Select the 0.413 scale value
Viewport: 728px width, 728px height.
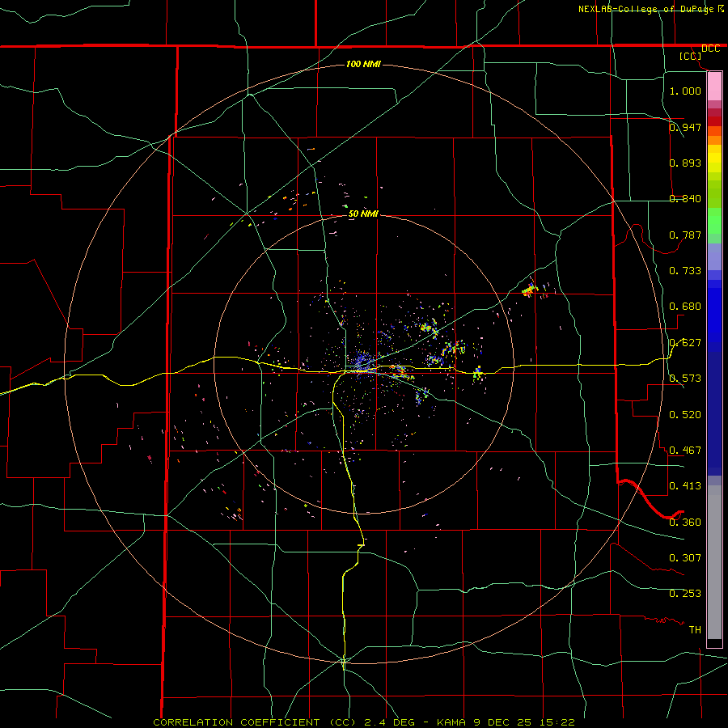click(685, 485)
